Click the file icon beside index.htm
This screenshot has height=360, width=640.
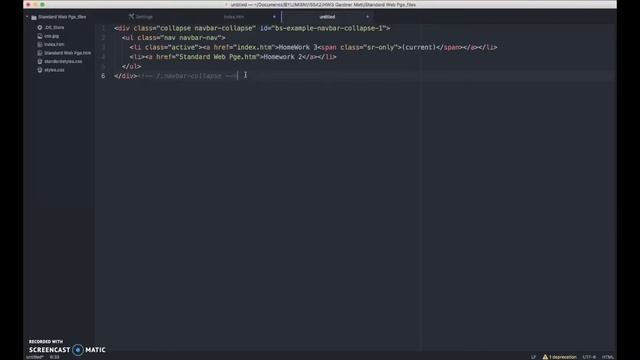pos(40,44)
